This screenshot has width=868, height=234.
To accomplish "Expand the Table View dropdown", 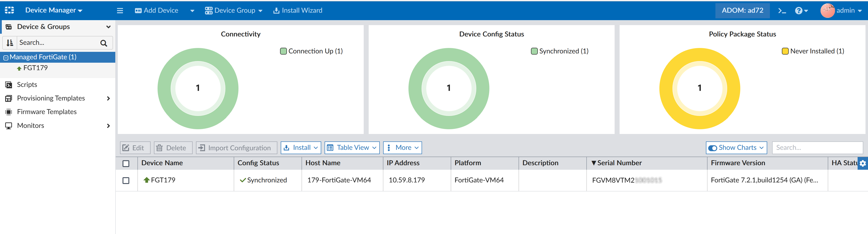I will [x=352, y=148].
